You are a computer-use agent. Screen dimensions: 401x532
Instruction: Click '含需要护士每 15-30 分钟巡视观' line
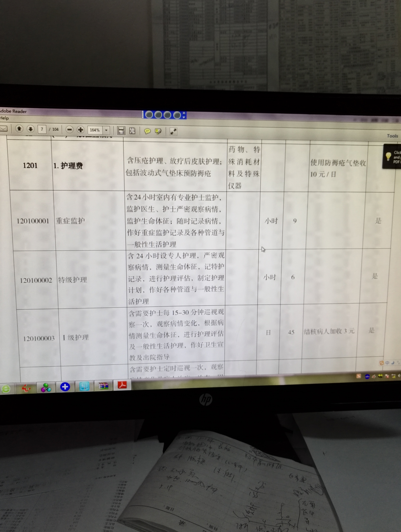click(176, 312)
